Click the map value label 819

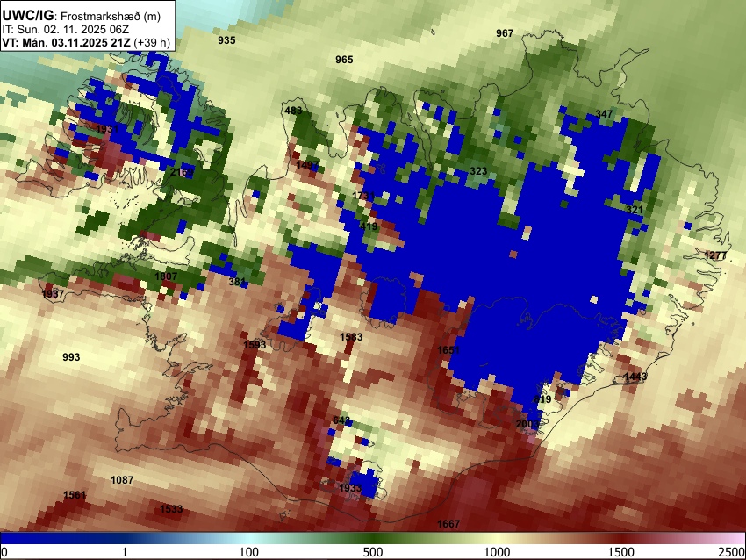[x=542, y=399]
